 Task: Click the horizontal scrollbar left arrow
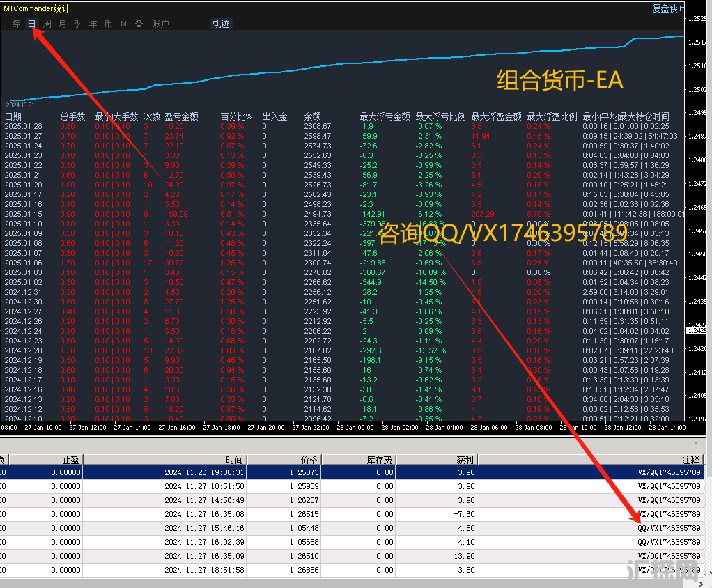pyautogui.click(x=696, y=442)
